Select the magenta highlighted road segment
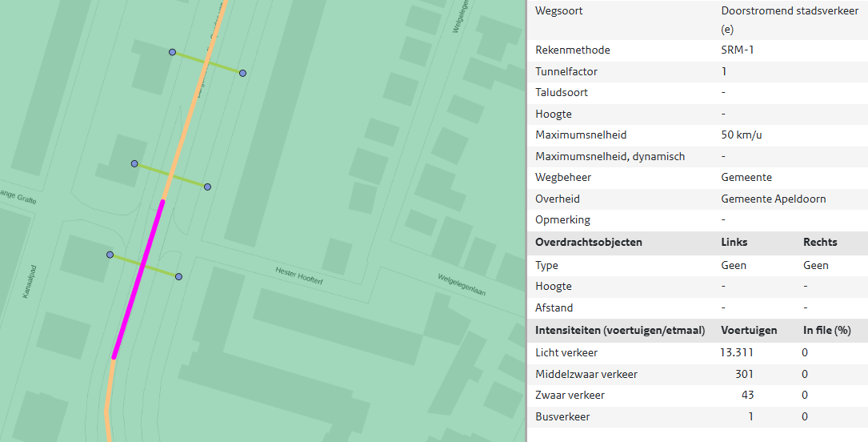Viewport: 868px width, 442px height. [138, 279]
